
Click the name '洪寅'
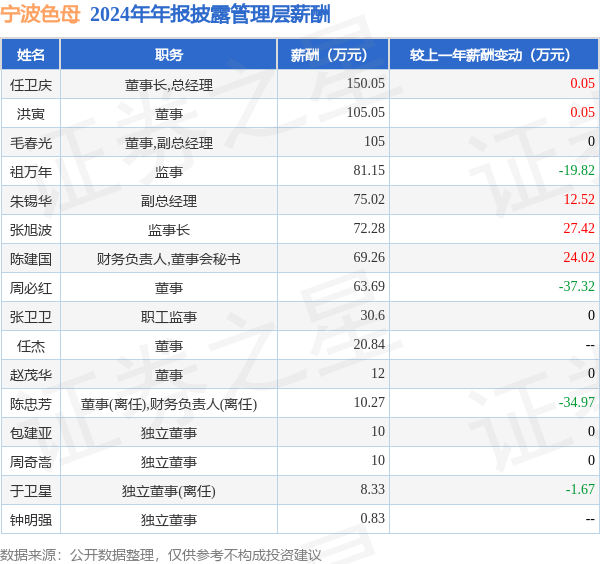[31, 114]
